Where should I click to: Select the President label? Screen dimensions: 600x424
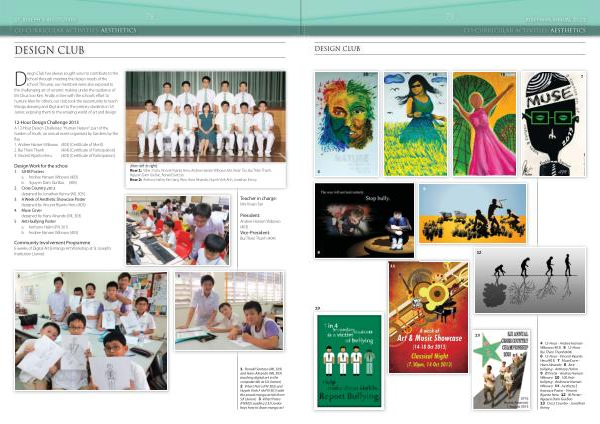pyautogui.click(x=249, y=215)
